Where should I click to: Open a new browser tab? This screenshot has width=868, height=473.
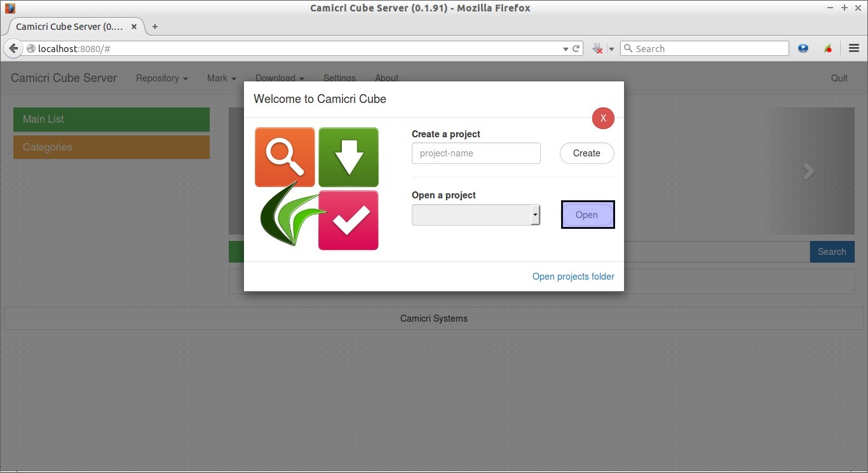[155, 27]
